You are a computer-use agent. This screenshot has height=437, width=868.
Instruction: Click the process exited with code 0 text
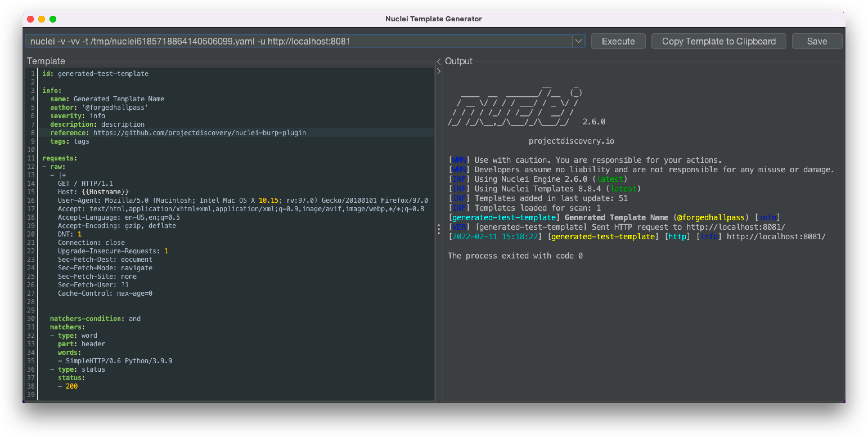tap(515, 256)
